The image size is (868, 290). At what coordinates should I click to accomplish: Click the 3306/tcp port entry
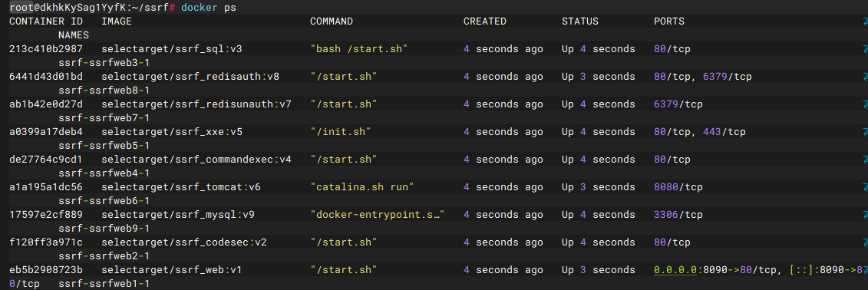(678, 215)
